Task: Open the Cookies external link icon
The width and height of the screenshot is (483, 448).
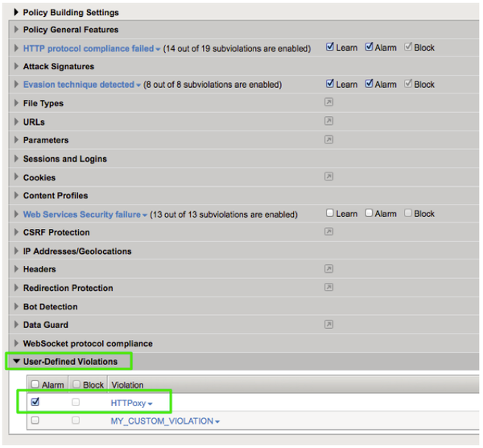Action: (x=328, y=176)
